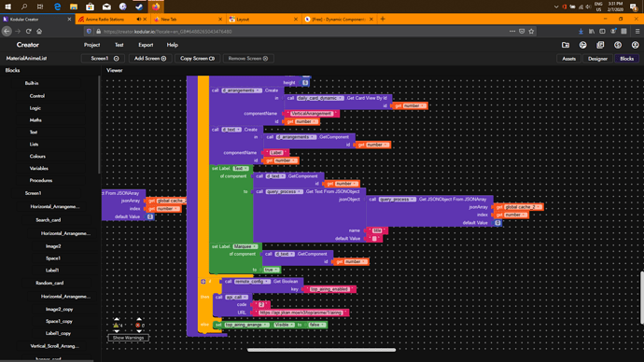Open the Project menu
The width and height of the screenshot is (644, 362).
92,45
